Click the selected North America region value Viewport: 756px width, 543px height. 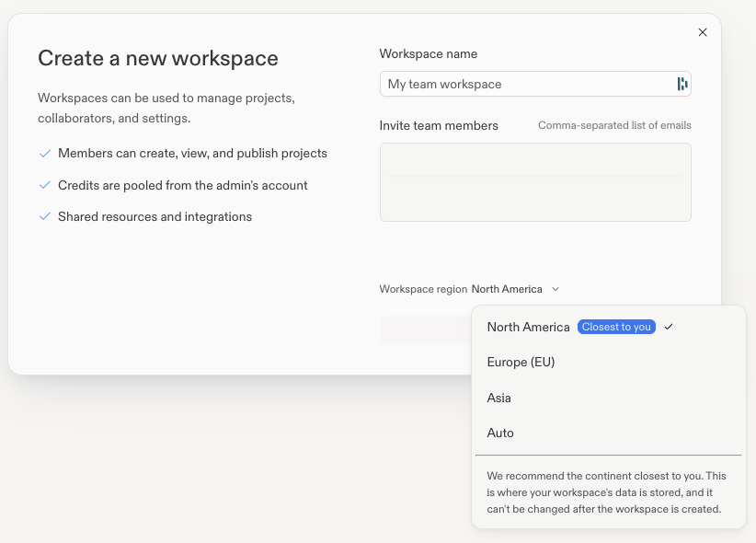pos(507,289)
